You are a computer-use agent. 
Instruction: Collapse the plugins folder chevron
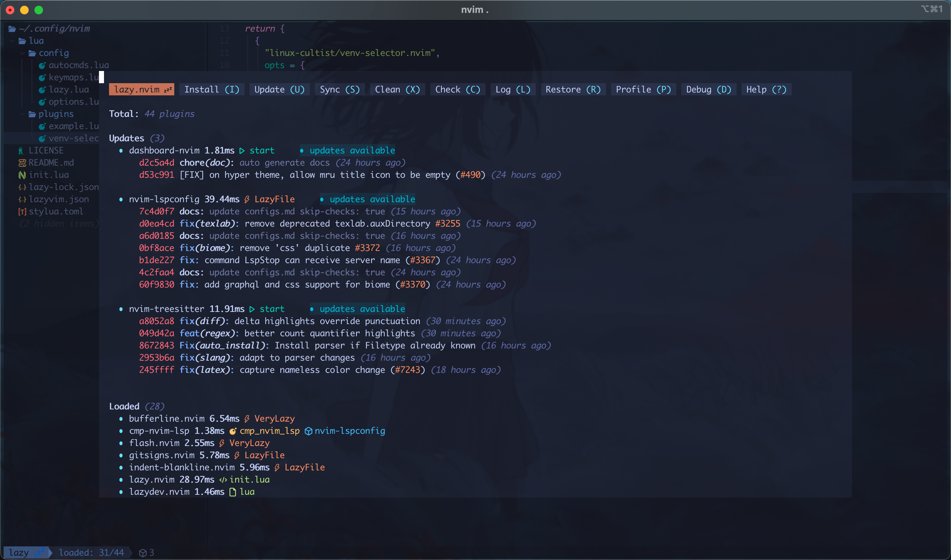23,114
